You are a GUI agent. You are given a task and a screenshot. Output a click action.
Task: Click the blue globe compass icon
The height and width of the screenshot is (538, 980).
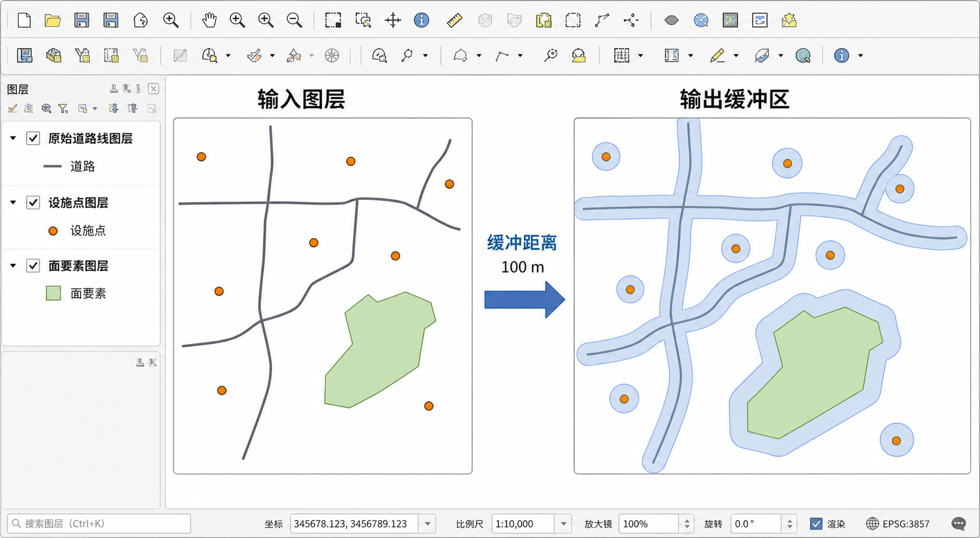click(x=701, y=20)
